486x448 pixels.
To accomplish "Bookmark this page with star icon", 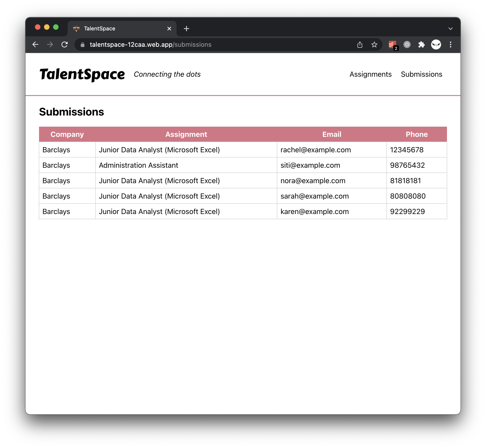I will click(374, 45).
